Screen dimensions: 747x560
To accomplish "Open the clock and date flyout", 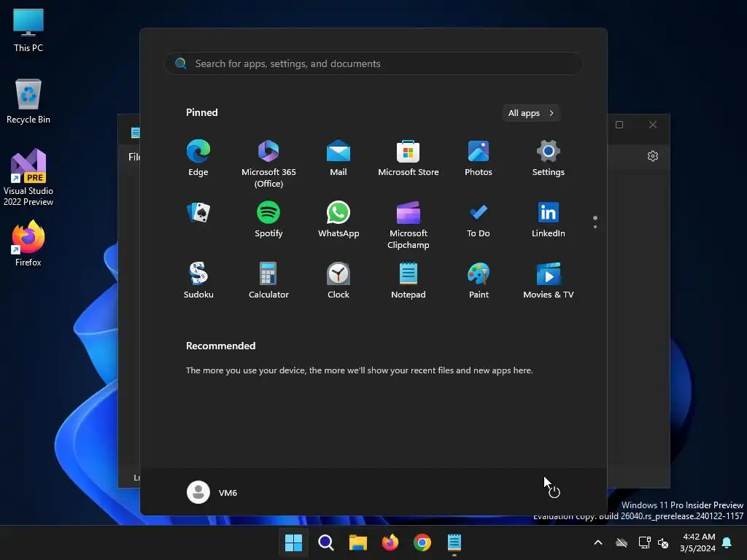I will coord(697,542).
